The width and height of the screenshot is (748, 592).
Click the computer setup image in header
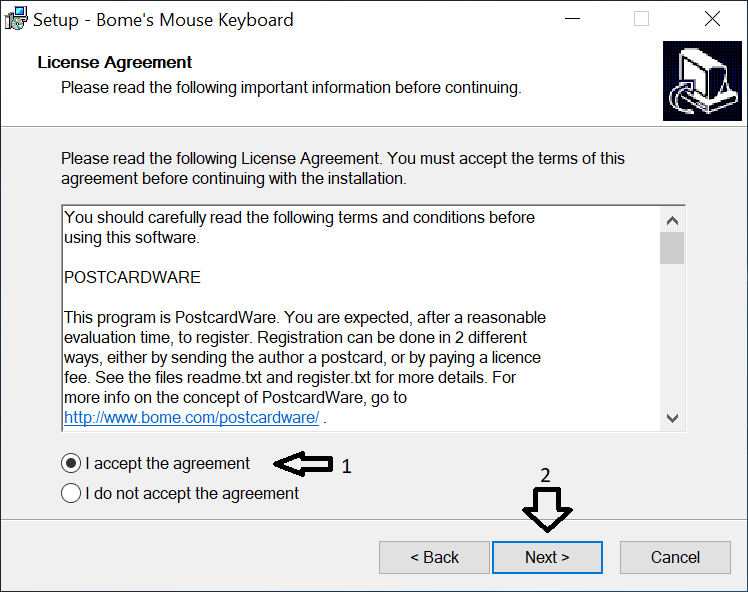tap(702, 81)
